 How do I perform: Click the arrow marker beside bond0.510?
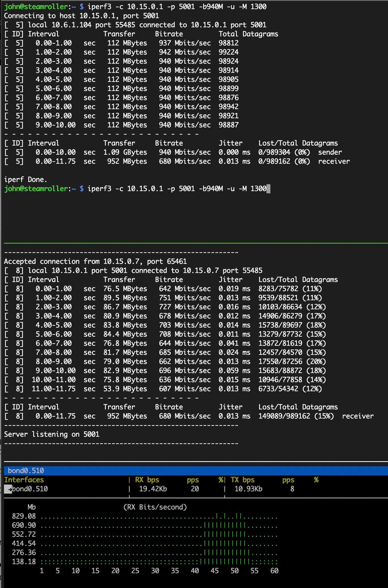point(8,489)
